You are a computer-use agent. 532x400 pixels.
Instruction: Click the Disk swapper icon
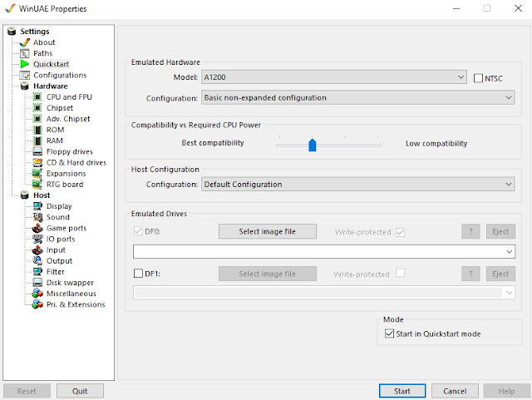[37, 282]
